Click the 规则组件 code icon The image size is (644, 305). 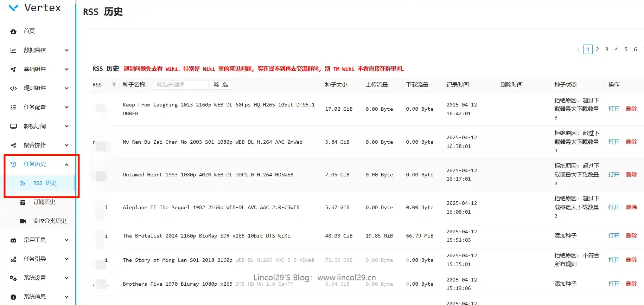[13, 88]
